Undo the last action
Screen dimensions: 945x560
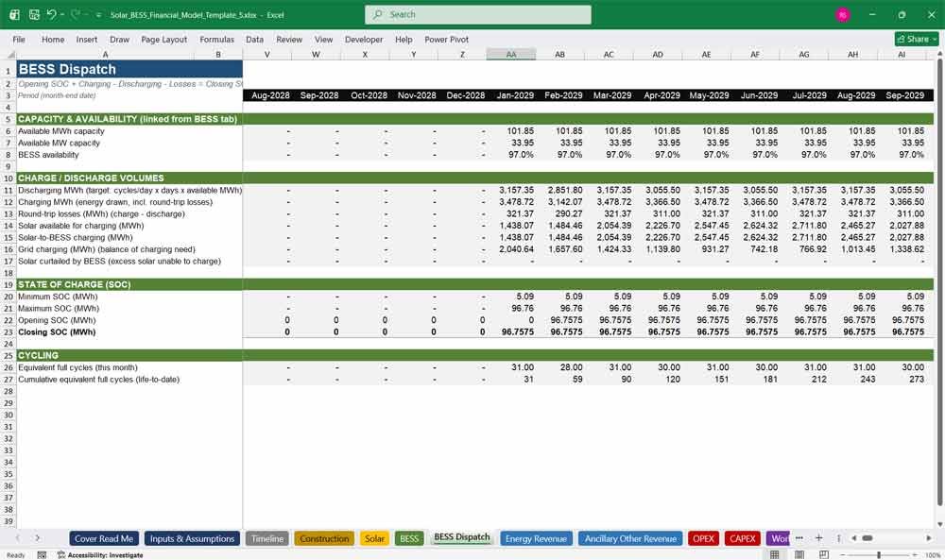(x=52, y=14)
